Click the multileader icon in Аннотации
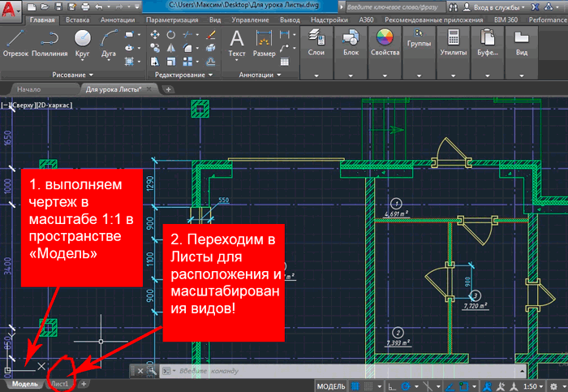The width and height of the screenshot is (568, 392). 284,48
